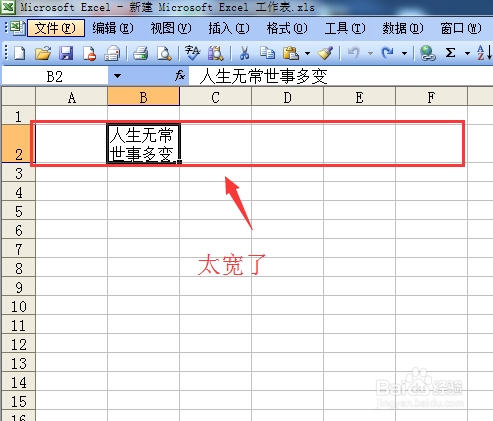
Task: Click the fx Insert Function button
Action: pos(180,76)
